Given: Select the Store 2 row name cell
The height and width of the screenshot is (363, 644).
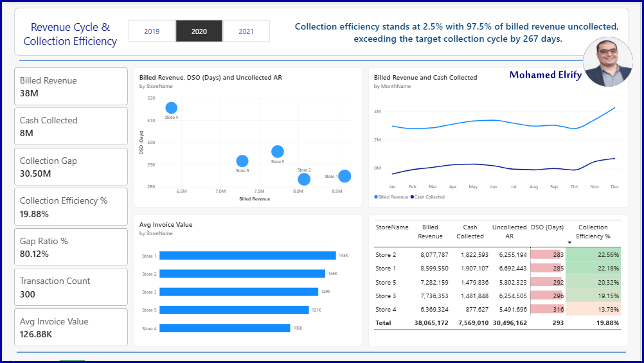Looking at the screenshot, I should pos(386,254).
